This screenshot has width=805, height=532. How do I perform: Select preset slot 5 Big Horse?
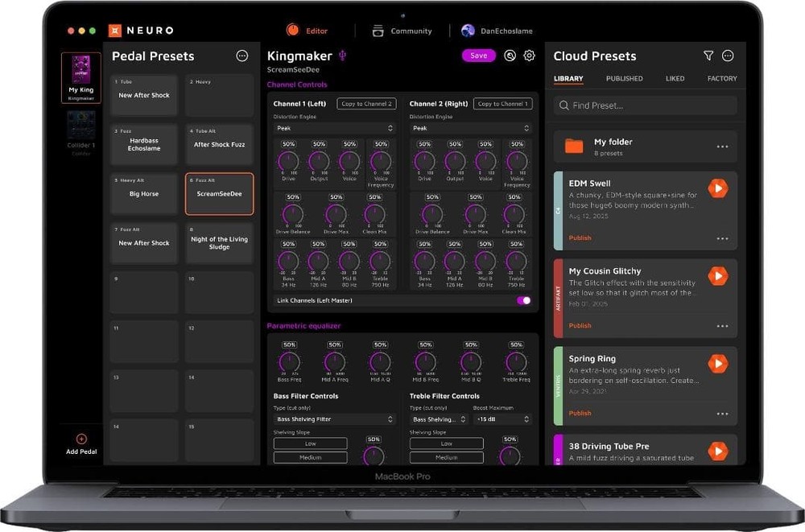point(144,194)
